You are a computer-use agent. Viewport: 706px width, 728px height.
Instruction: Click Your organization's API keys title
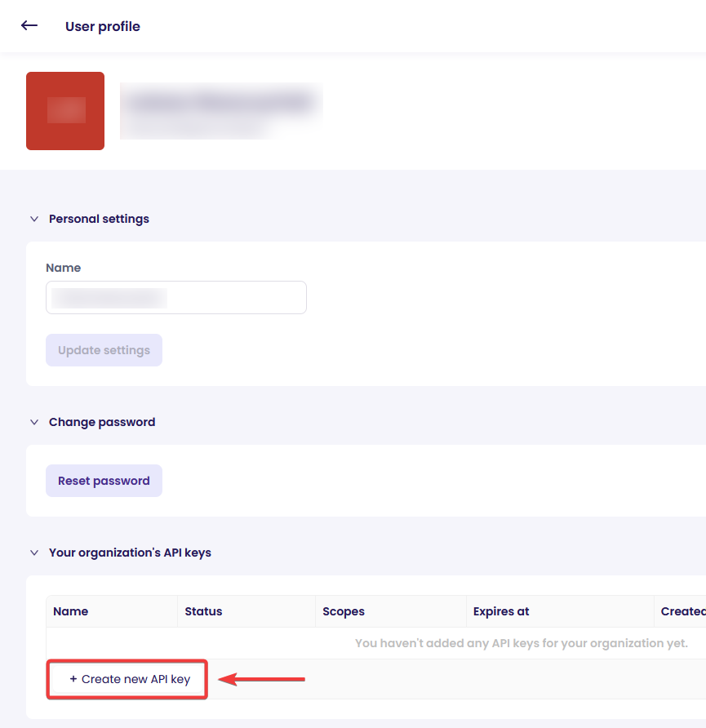pyautogui.click(x=130, y=553)
